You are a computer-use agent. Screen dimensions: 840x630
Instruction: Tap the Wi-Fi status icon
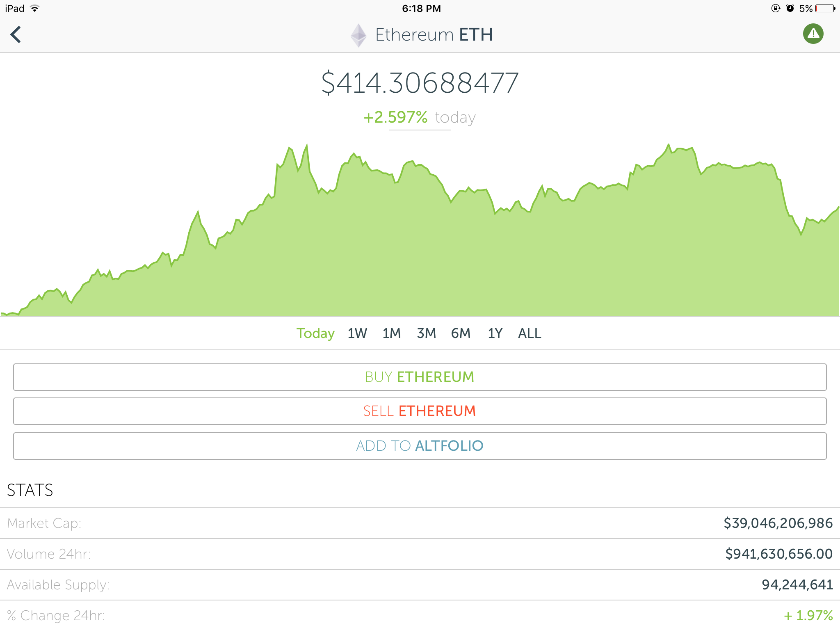(x=35, y=9)
